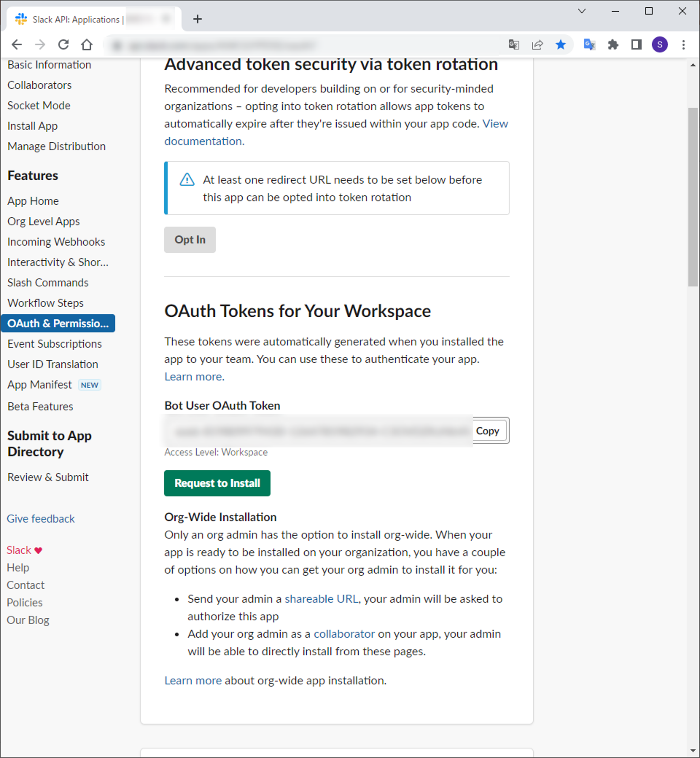The height and width of the screenshot is (758, 700).
Task: Expand the tab search chevron
Action: pos(581,11)
